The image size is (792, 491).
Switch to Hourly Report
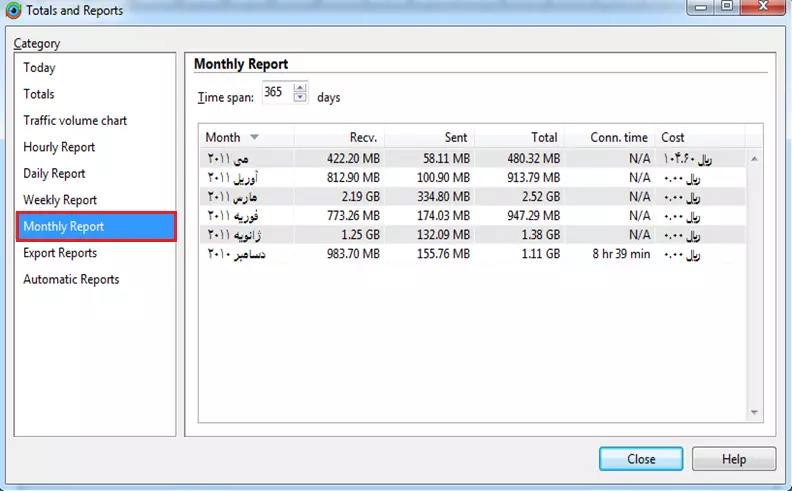(x=59, y=147)
